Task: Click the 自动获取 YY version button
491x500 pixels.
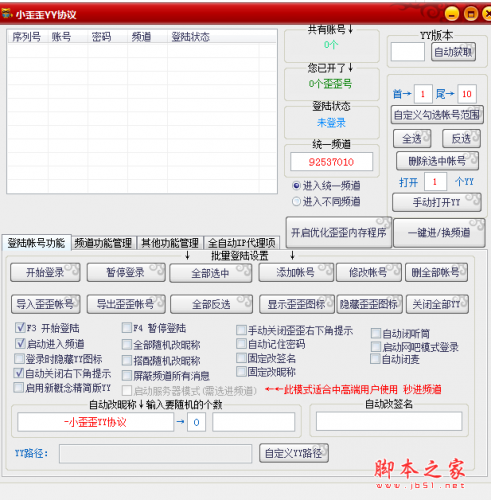Action: [x=453, y=52]
